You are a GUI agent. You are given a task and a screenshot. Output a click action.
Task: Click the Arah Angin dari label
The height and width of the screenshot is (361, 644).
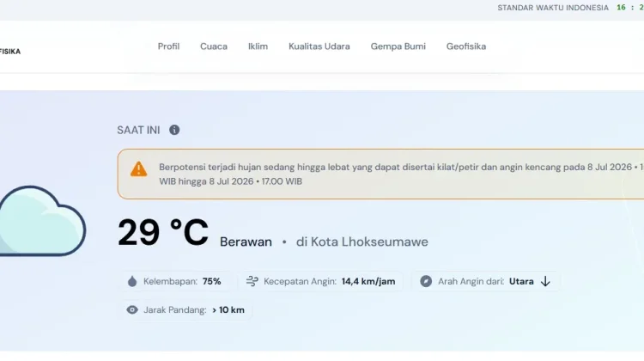pyautogui.click(x=471, y=281)
